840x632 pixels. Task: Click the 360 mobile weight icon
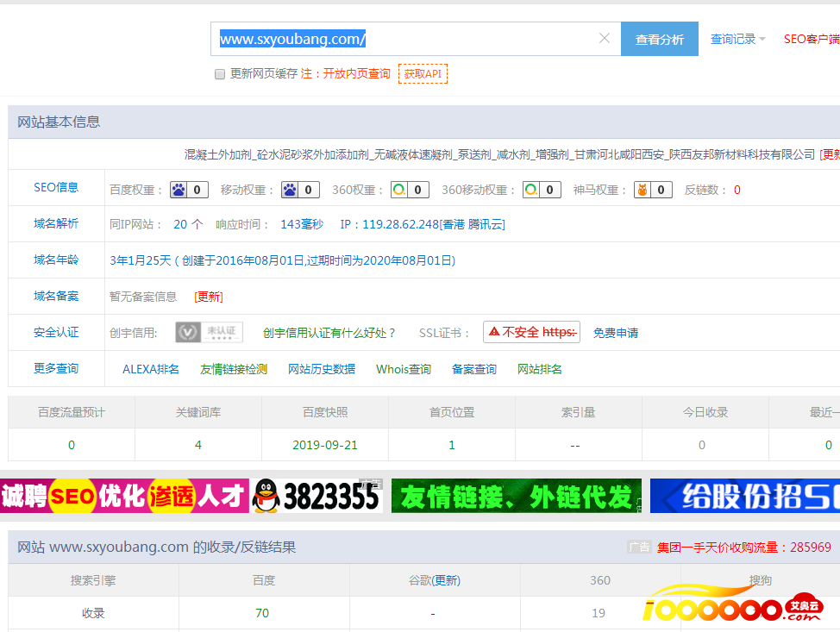click(x=531, y=190)
